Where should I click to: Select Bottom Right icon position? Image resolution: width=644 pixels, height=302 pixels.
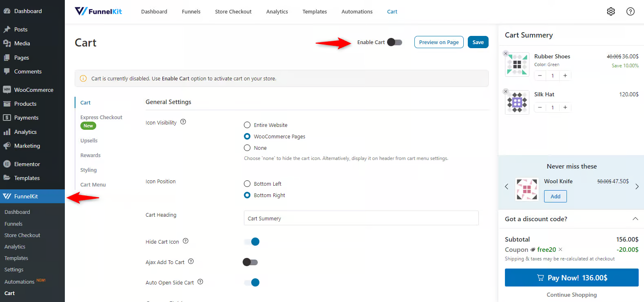pos(247,195)
